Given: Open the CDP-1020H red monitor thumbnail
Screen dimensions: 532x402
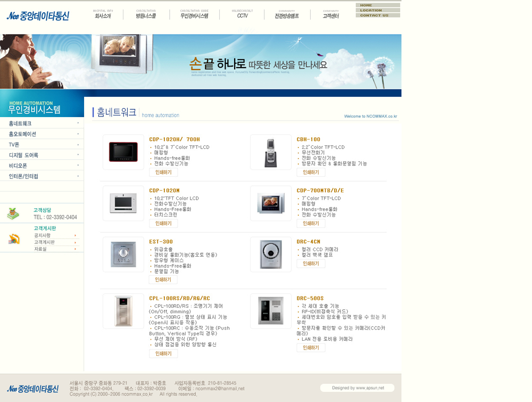Looking at the screenshot, I should [123, 152].
